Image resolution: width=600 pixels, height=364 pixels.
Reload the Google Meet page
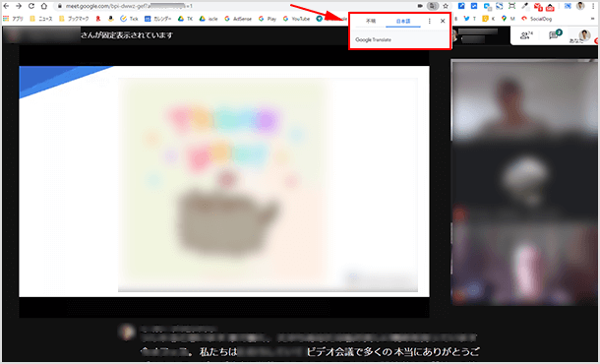(x=31, y=6)
